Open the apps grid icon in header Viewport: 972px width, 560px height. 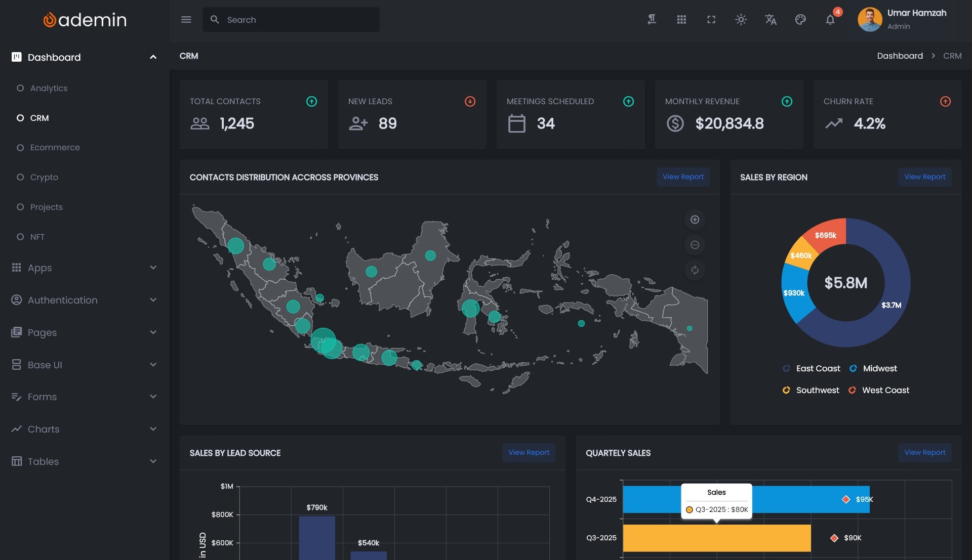pos(681,20)
